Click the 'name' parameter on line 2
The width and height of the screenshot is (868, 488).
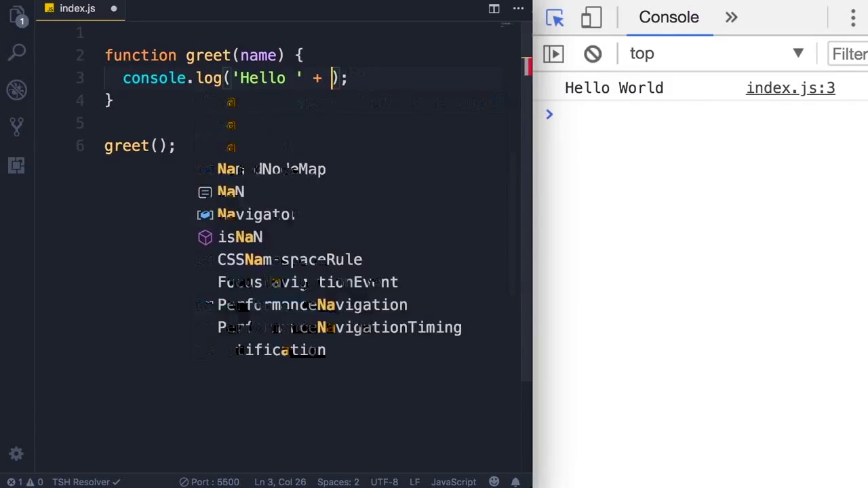pos(258,56)
